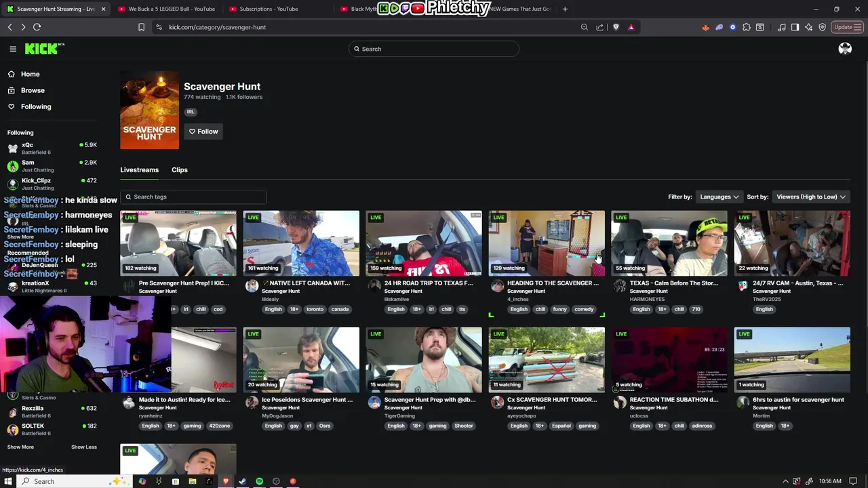Open the Brave VPN shield icon
The height and width of the screenshot is (488, 868).
(823, 27)
